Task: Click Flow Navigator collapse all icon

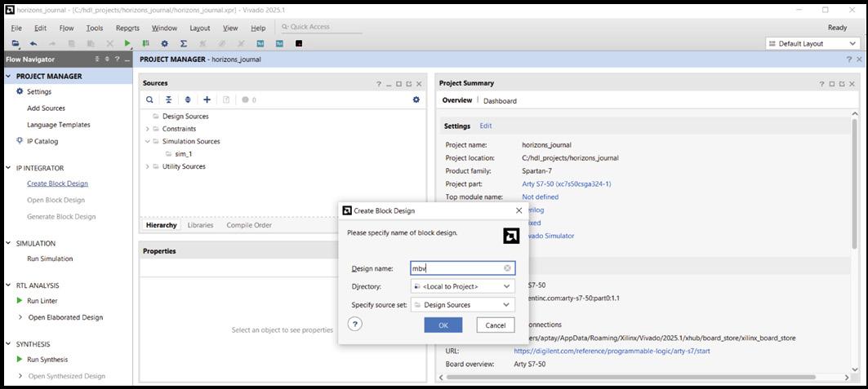Action: [x=97, y=59]
